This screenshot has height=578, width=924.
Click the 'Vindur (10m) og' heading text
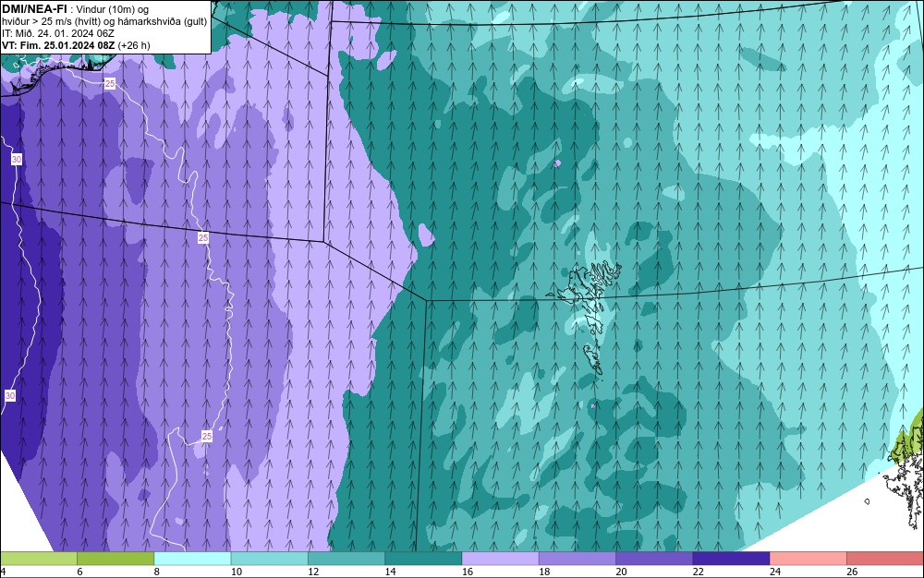click(113, 10)
